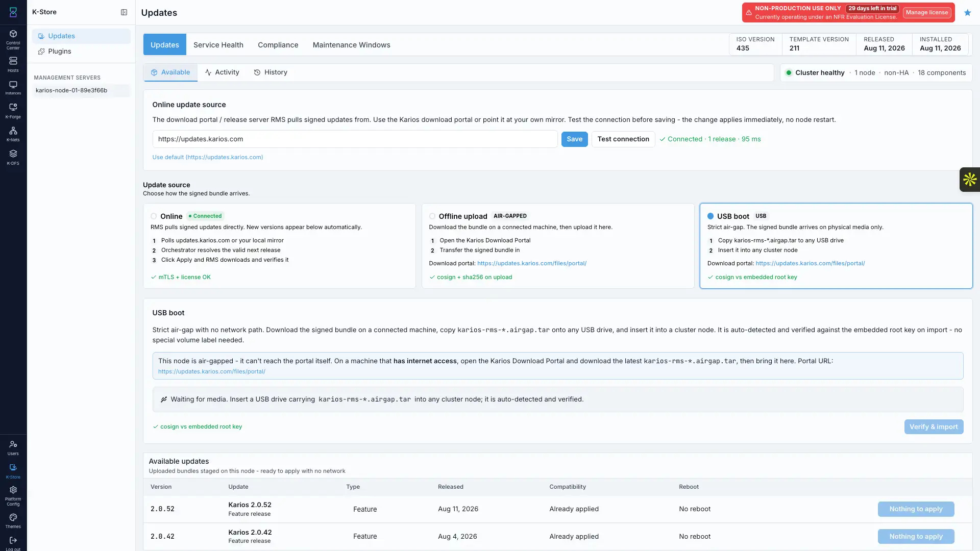Open the floating asterisk assistant widget

coord(970,180)
